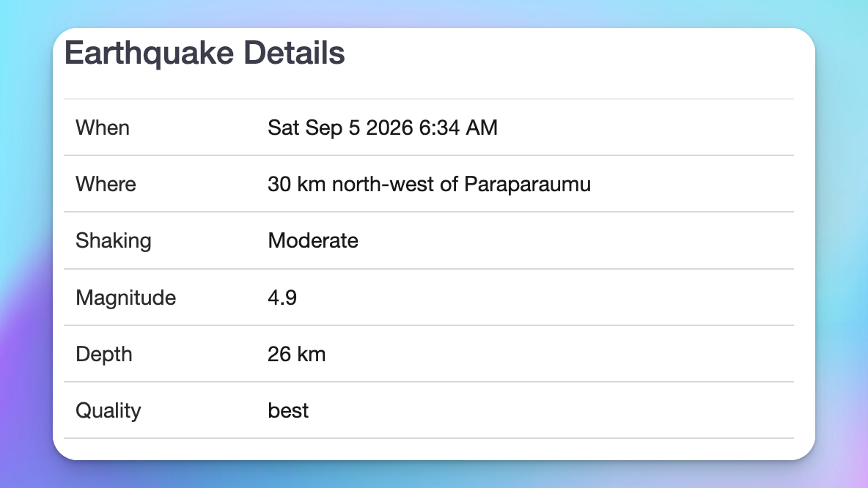The width and height of the screenshot is (868, 488).
Task: Select the Shaking row label
Action: (x=114, y=240)
